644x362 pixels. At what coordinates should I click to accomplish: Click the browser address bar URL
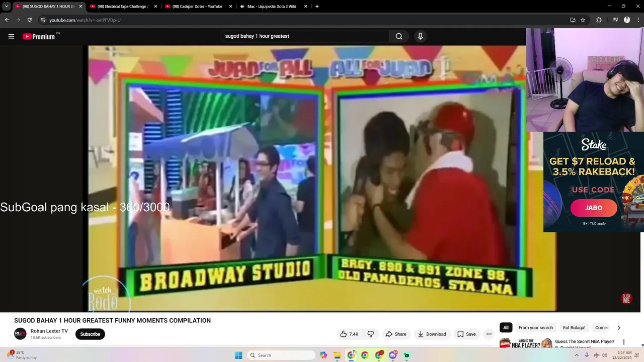[x=85, y=20]
